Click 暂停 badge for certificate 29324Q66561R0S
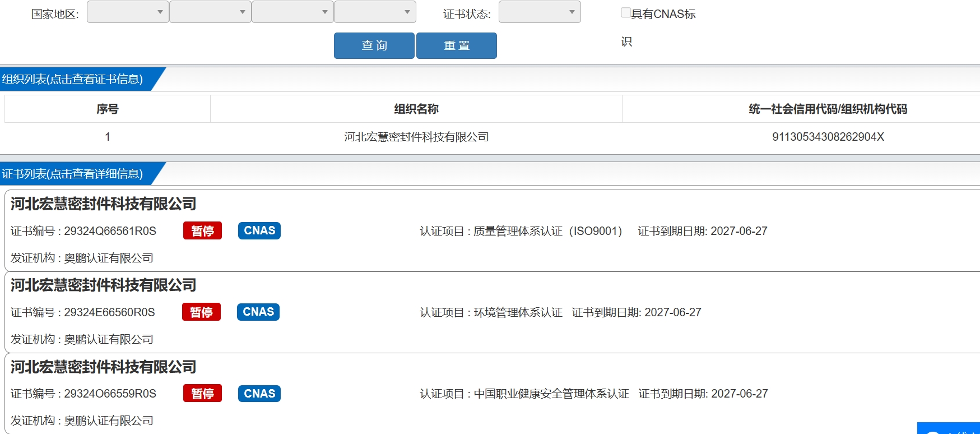Screen dimensions: 980x434 click(202, 231)
